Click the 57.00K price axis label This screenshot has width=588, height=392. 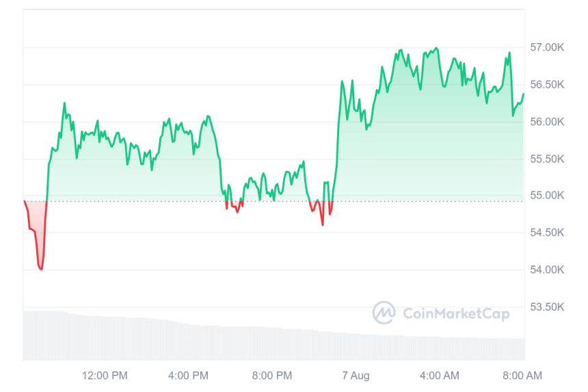[547, 47]
